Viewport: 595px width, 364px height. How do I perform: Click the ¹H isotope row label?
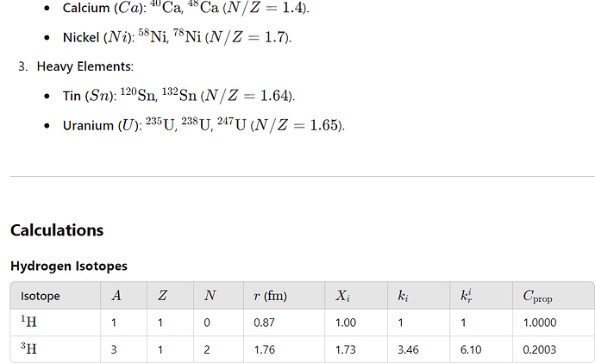(28, 322)
